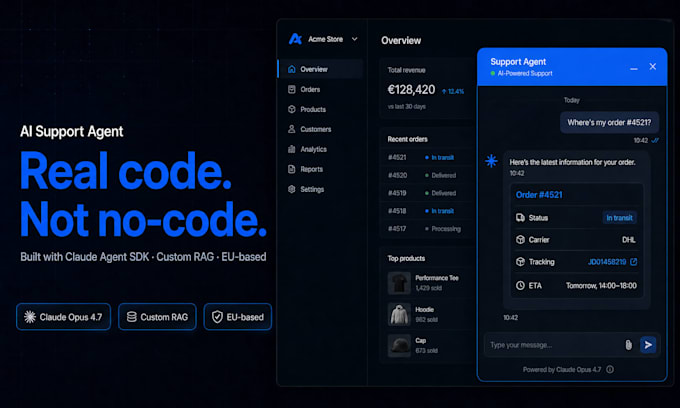Click the Carrier box icon in order card
680x408 pixels.
(520, 240)
